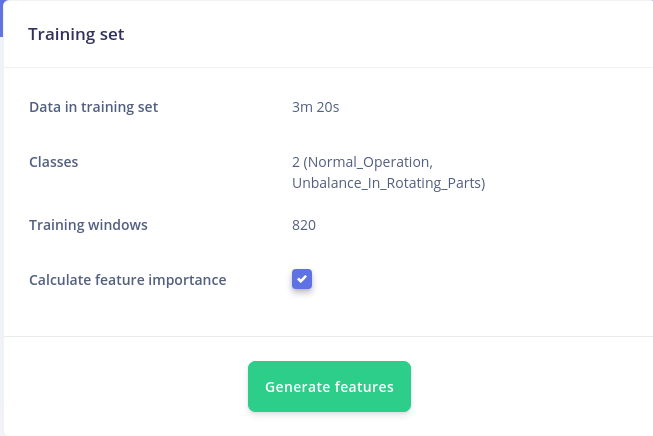Viewport: 653px width, 436px height.
Task: Click the 820 training windows value
Action: (x=304, y=225)
